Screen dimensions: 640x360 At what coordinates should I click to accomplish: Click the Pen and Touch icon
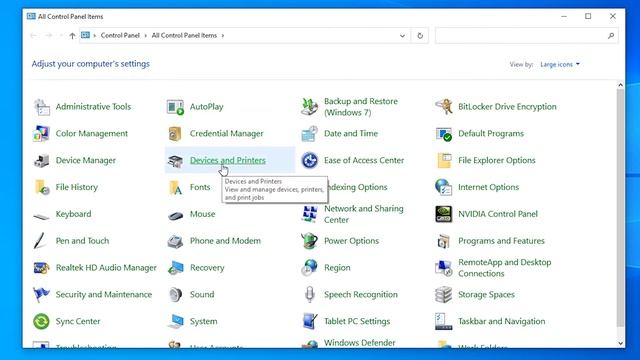[x=40, y=241]
